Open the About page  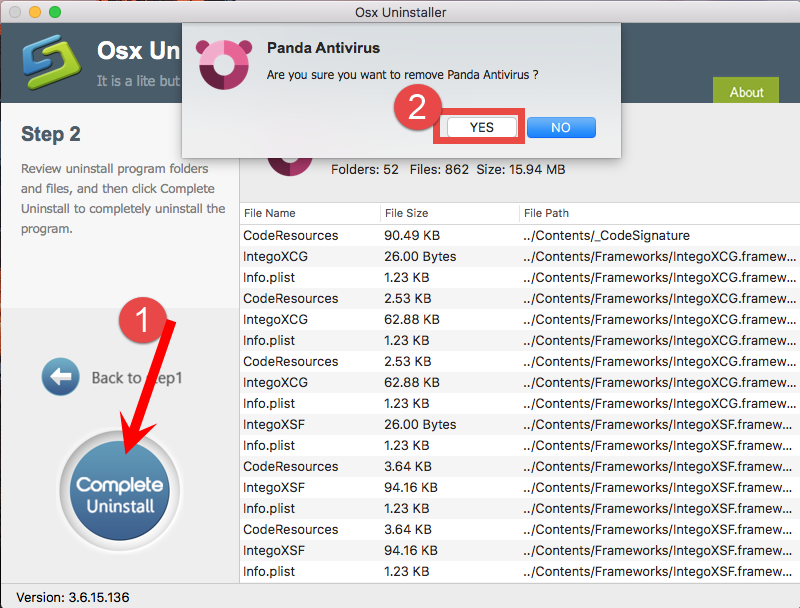click(x=745, y=92)
